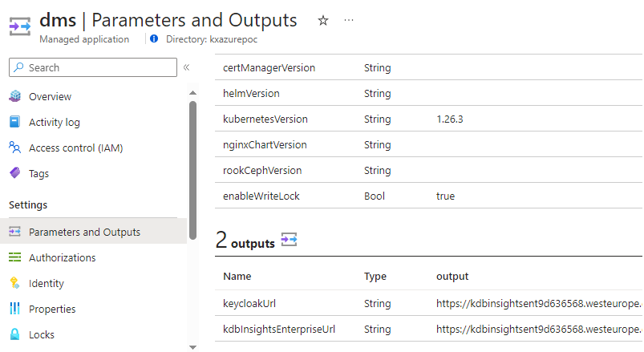The height and width of the screenshot is (352, 644).
Task: Select the certManagerVersion parameter name
Action: pos(269,68)
